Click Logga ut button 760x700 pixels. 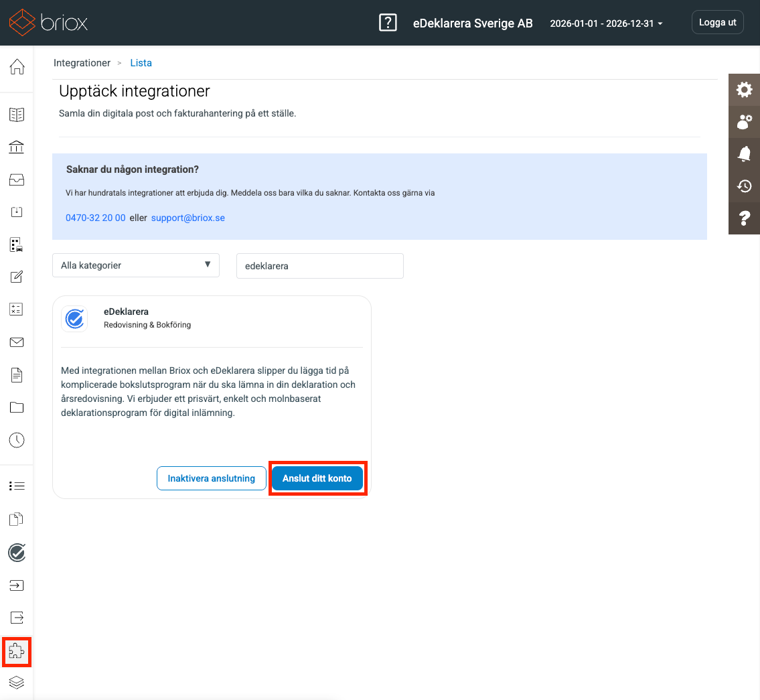pyautogui.click(x=717, y=22)
